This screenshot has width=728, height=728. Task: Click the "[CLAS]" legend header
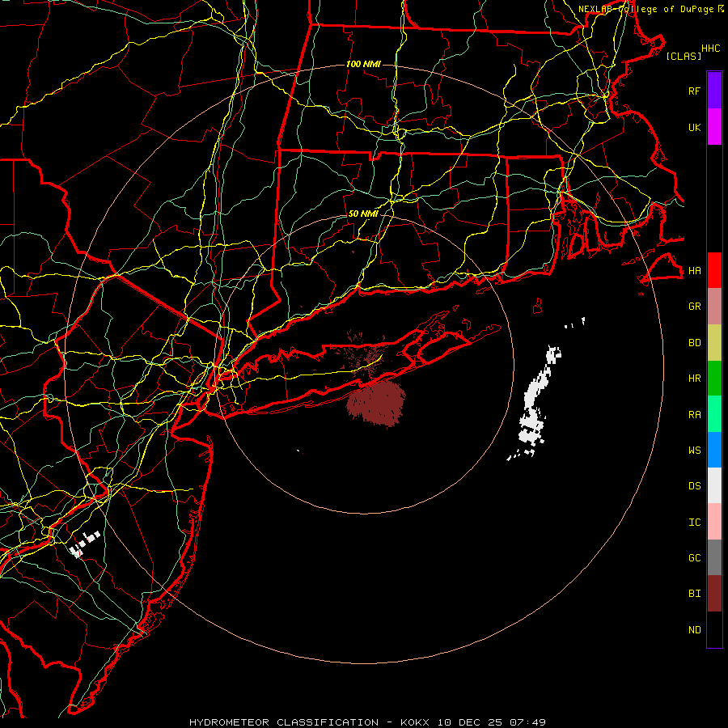point(684,56)
